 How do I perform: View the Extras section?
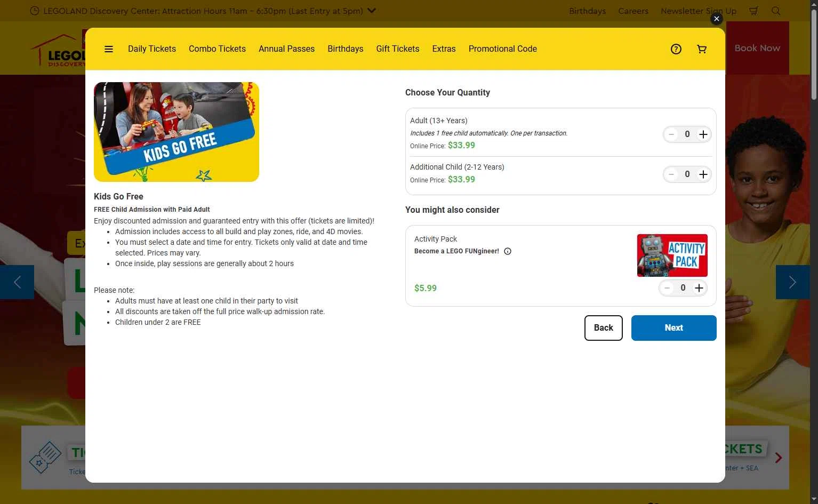click(444, 49)
